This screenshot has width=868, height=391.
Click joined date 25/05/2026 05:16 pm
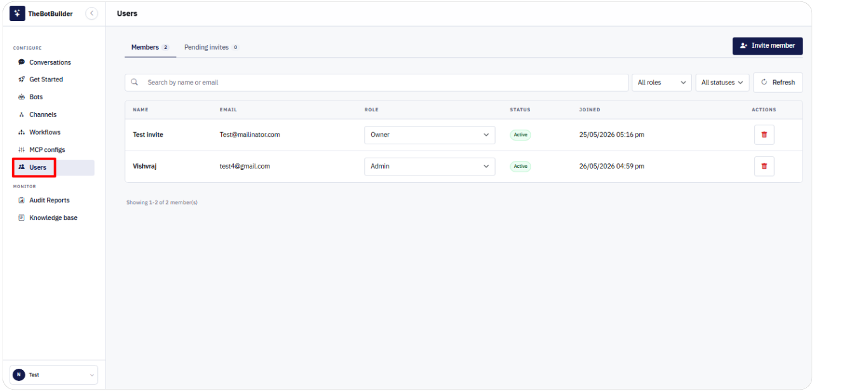(x=611, y=135)
